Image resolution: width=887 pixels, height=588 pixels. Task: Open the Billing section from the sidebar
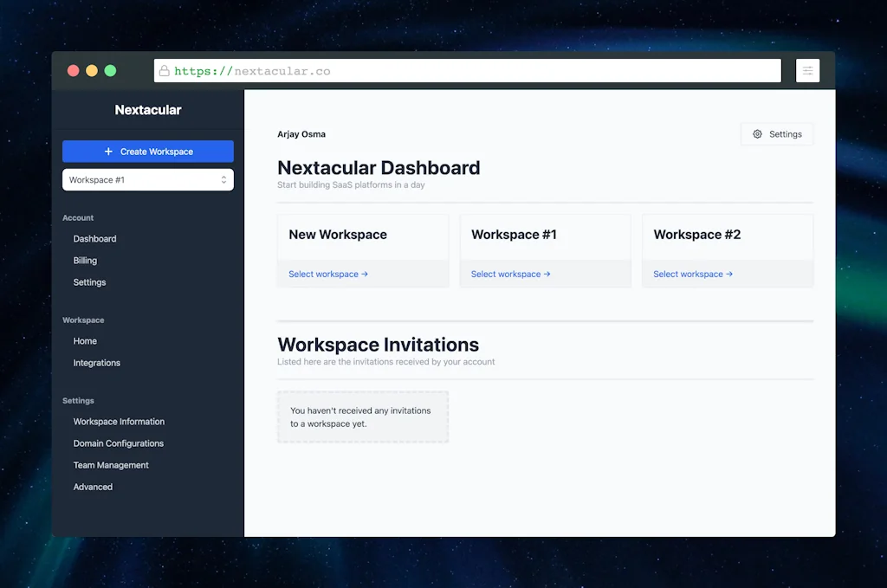pos(85,260)
